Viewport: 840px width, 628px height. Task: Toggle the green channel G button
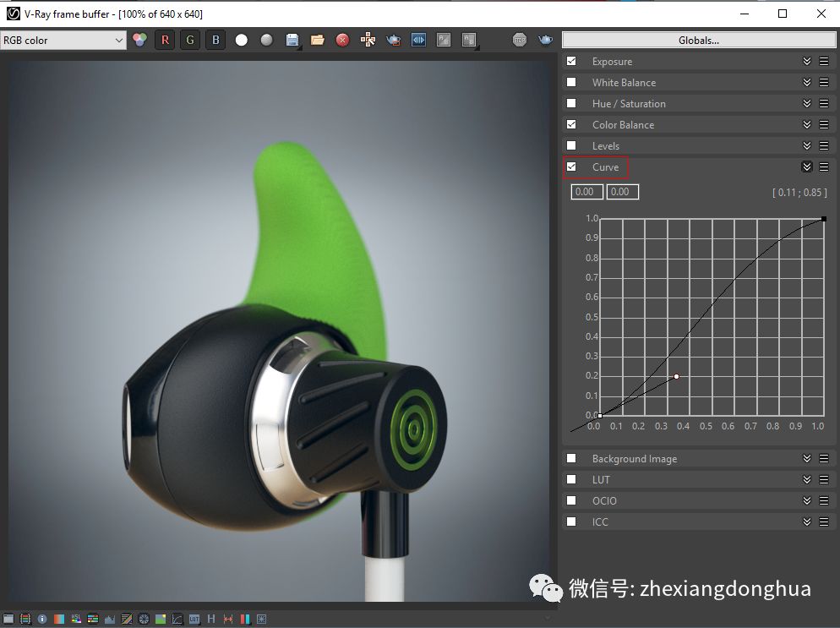[x=190, y=41]
